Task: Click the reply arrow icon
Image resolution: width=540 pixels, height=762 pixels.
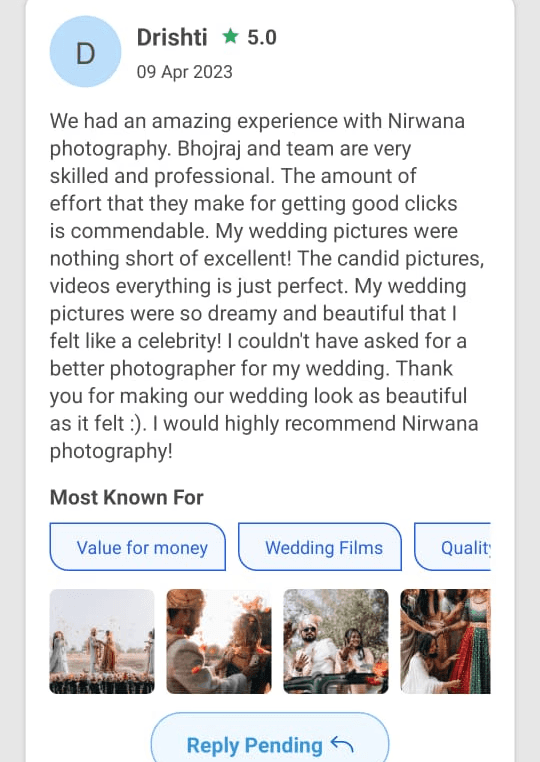Action: click(x=341, y=744)
